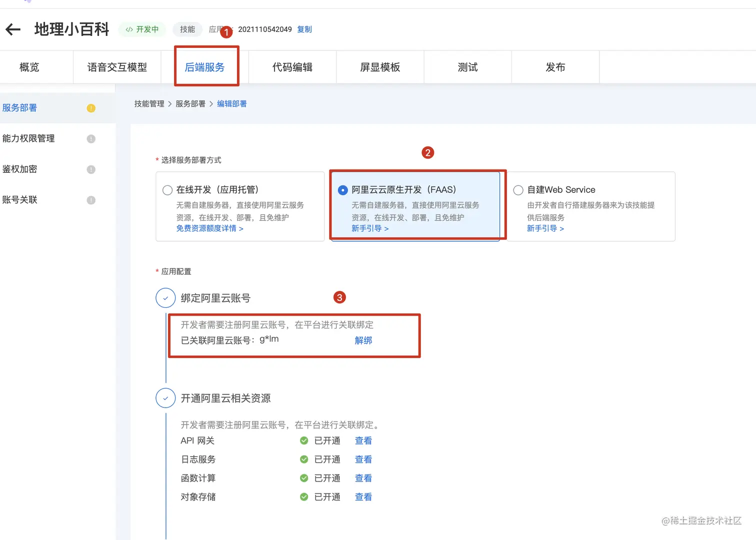Viewport: 756px width, 540px height.
Task: Click the 技能 tag badge
Action: [187, 29]
